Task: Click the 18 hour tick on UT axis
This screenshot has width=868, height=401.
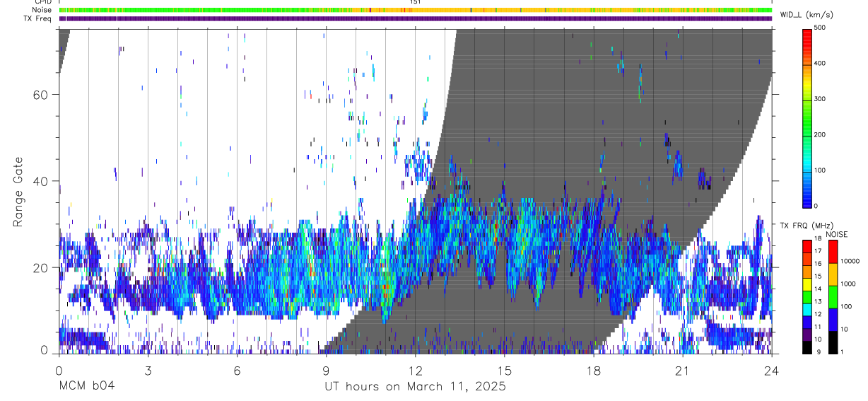Action: pyautogui.click(x=594, y=369)
